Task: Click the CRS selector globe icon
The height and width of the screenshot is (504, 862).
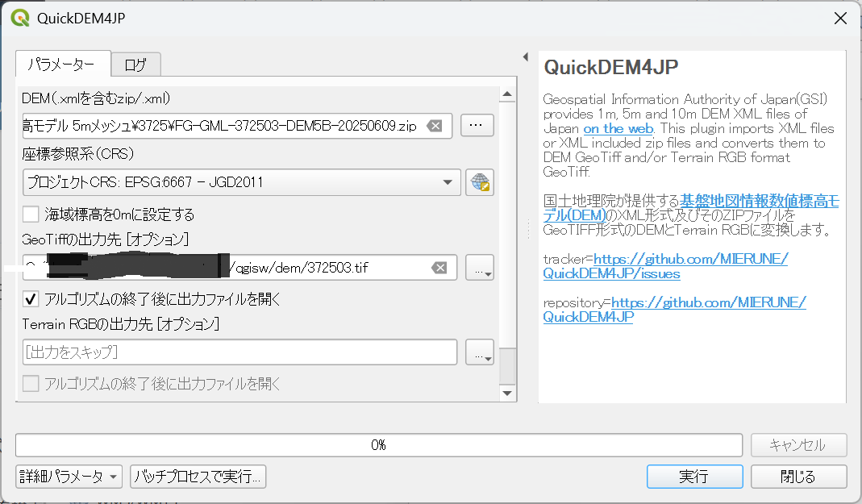Action: [x=479, y=182]
